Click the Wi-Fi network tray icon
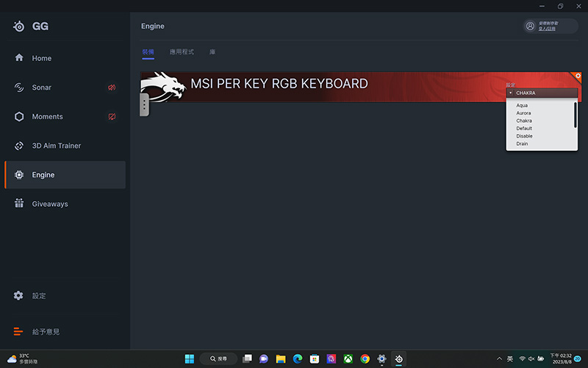Viewport: 588px width, 368px height. [x=522, y=358]
